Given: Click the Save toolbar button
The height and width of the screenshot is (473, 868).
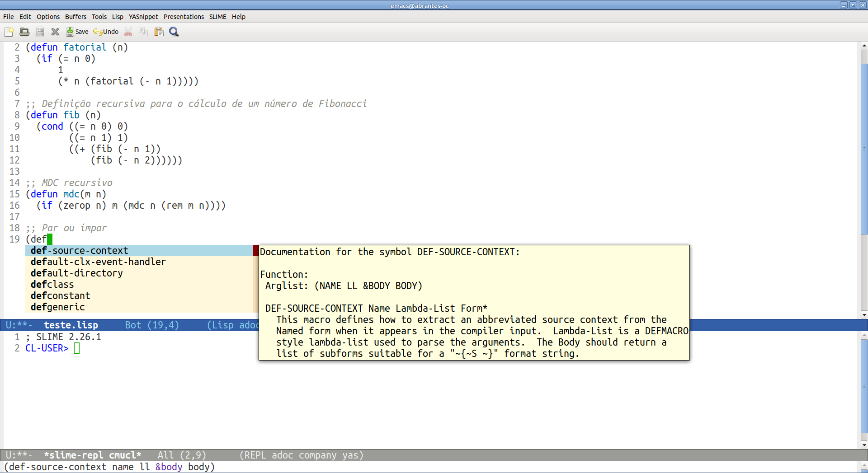Looking at the screenshot, I should tap(77, 32).
